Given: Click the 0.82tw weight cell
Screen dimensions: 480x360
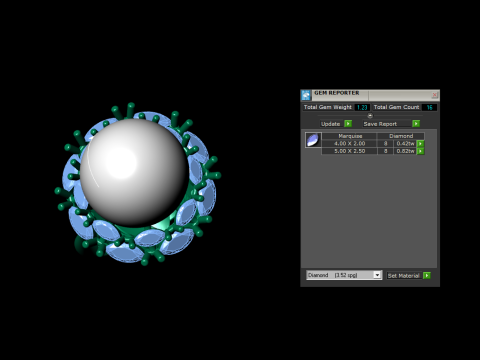Looking at the screenshot, I should pyautogui.click(x=405, y=151).
